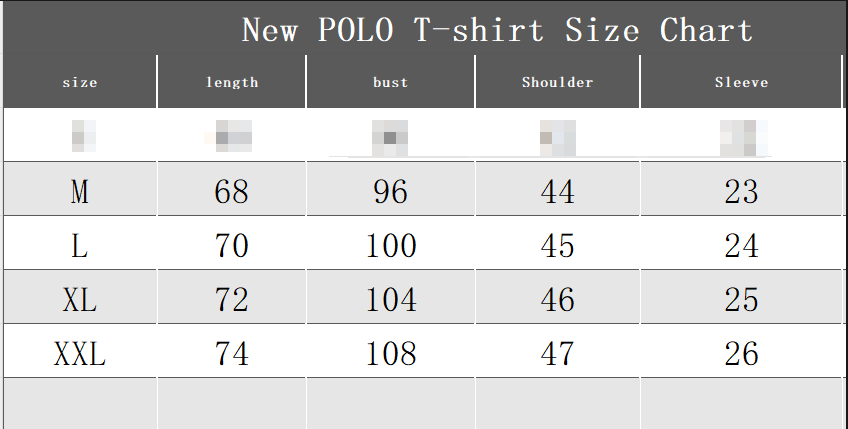Select the length value 72
The height and width of the screenshot is (429, 848).
[232, 300]
